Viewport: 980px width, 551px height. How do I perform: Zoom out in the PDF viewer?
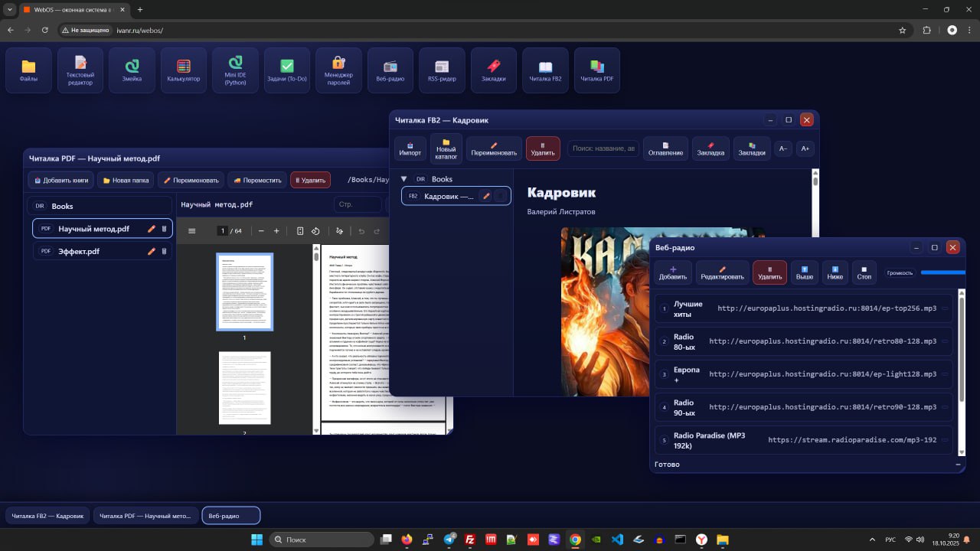click(261, 231)
